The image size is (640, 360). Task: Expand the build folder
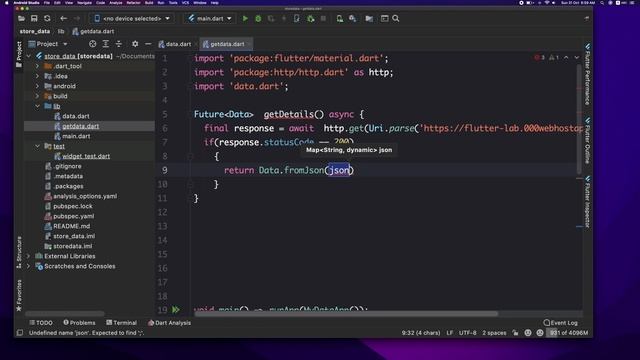point(38,96)
